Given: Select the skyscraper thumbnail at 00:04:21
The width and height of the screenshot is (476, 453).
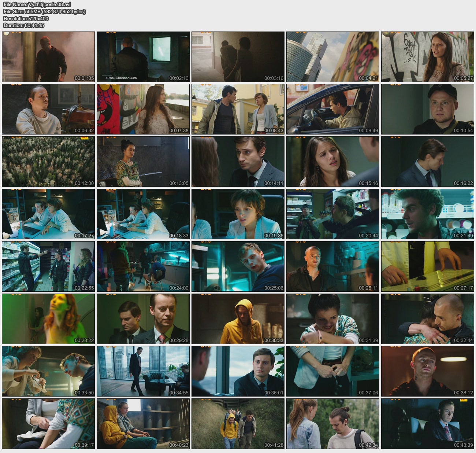Looking at the screenshot, I should click(332, 57).
